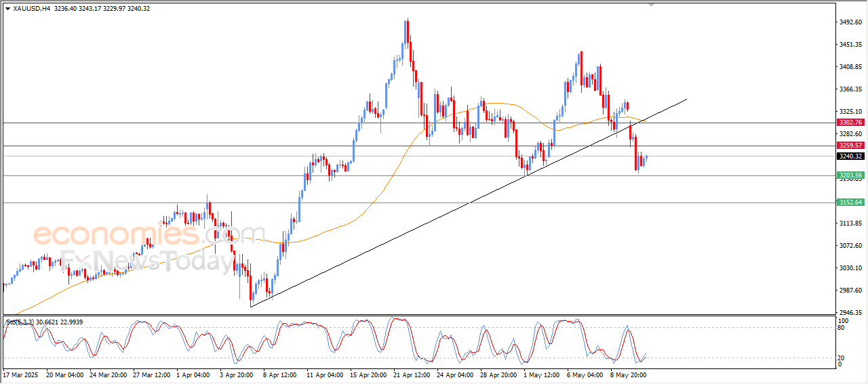Click the chart shift triangle marker at top
Viewport: 868px width, 384px height.
652,5
